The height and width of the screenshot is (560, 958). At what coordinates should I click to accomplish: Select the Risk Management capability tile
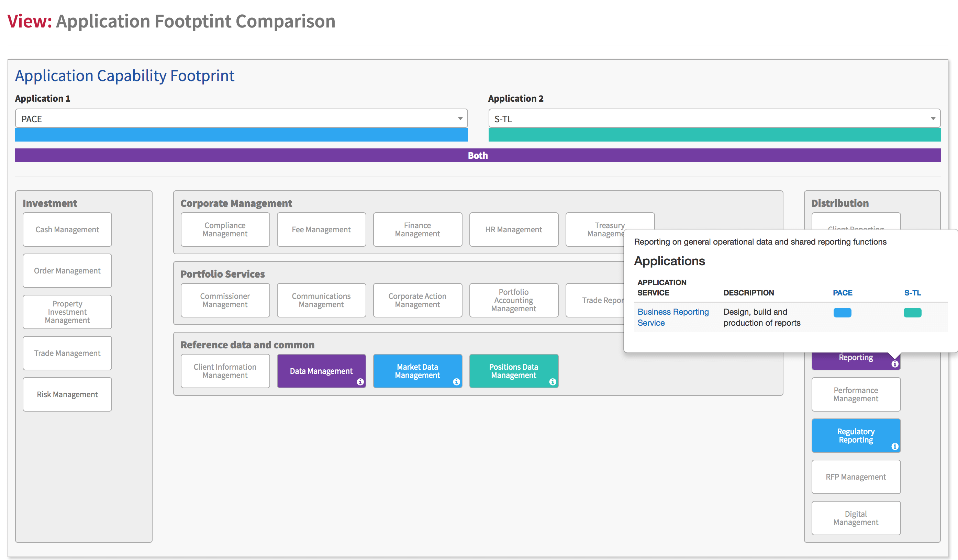pos(67,394)
